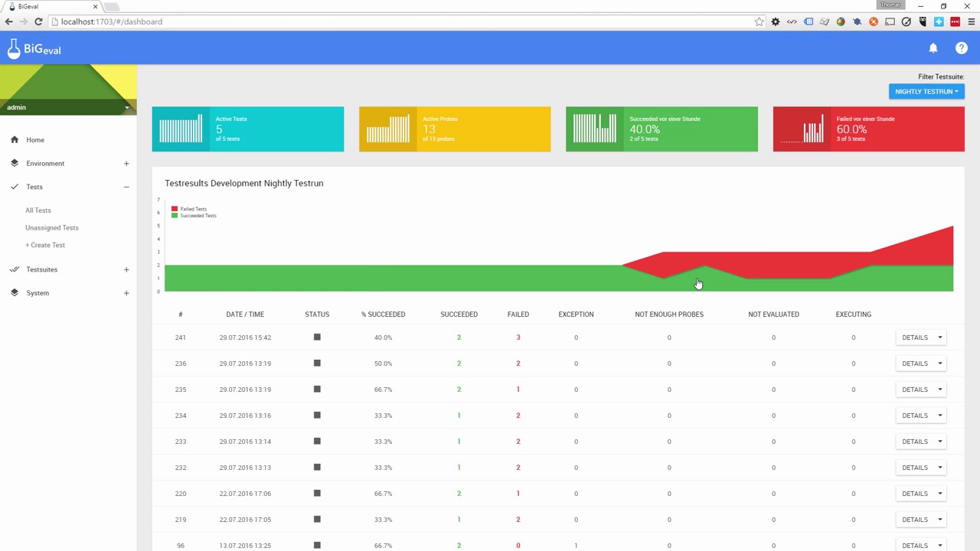Go to Home in sidebar
Screen dimensions: 980x551
click(35, 140)
